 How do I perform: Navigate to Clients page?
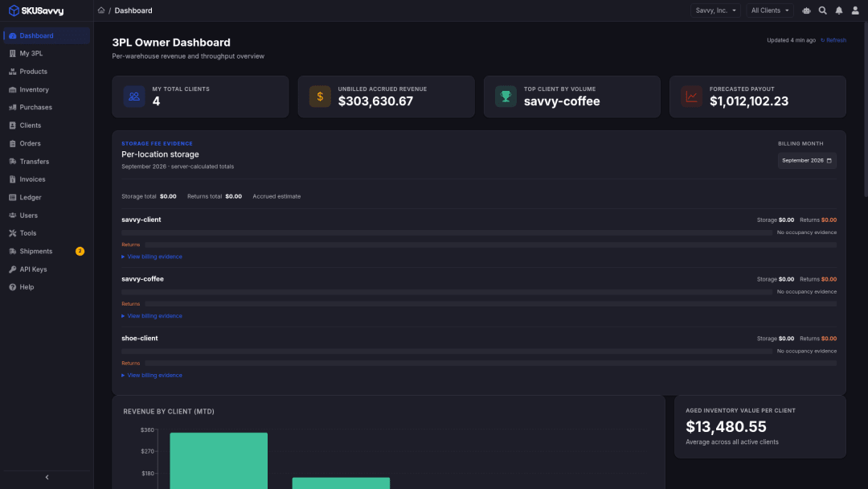(x=47, y=125)
